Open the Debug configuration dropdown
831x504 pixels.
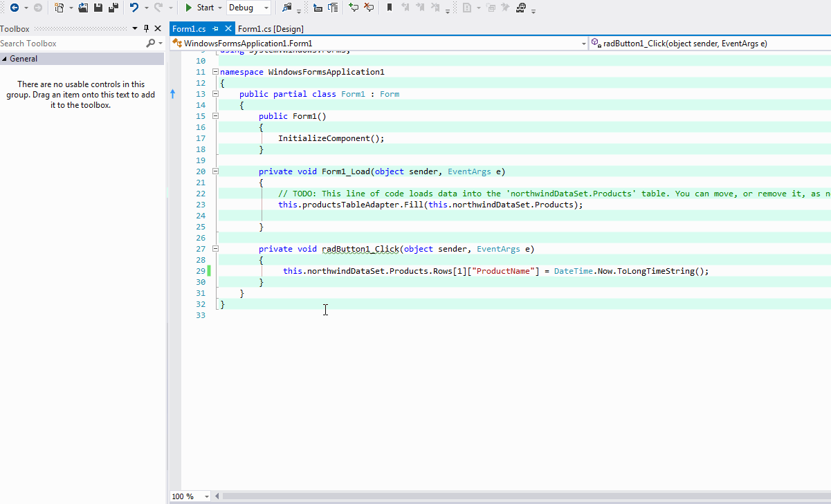click(266, 8)
